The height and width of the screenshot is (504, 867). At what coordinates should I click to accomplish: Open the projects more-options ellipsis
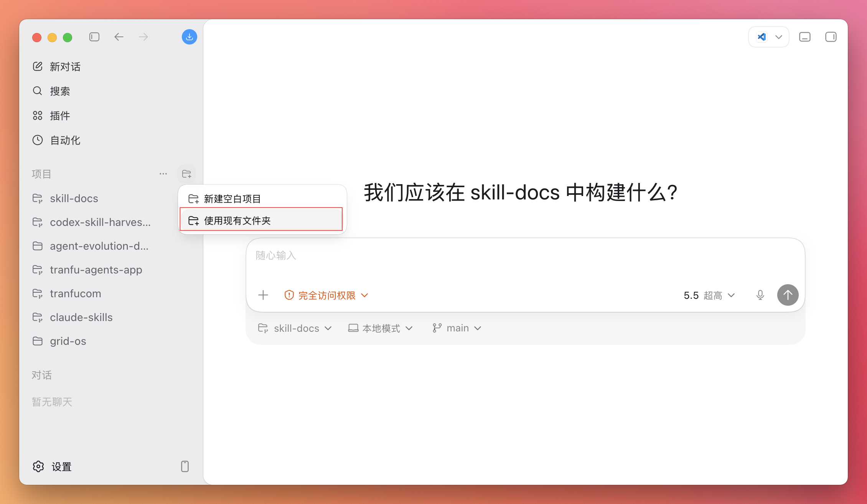click(x=163, y=174)
